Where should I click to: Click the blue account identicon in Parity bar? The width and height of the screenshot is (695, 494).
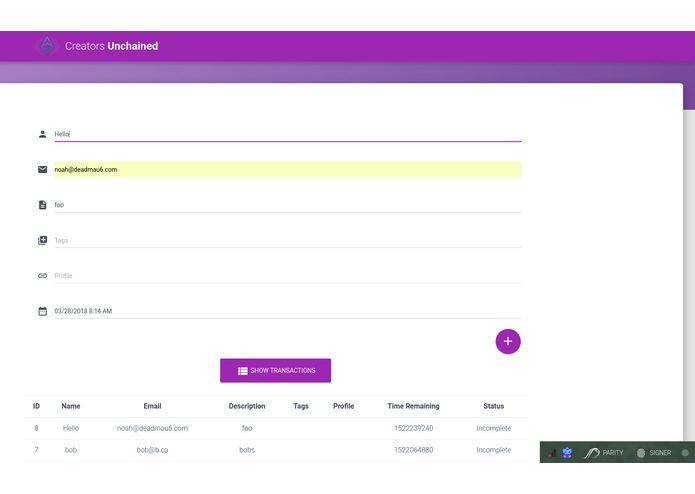coord(567,453)
